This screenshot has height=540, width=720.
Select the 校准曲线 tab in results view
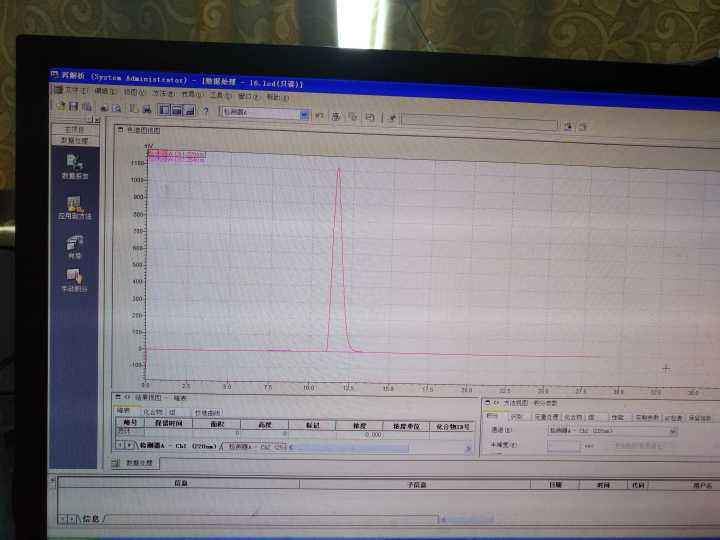pyautogui.click(x=208, y=412)
